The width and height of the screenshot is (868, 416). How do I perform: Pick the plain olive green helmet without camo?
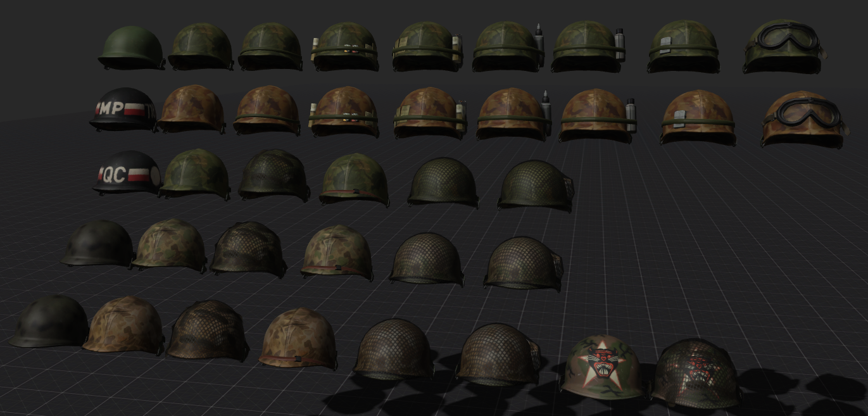point(131,47)
